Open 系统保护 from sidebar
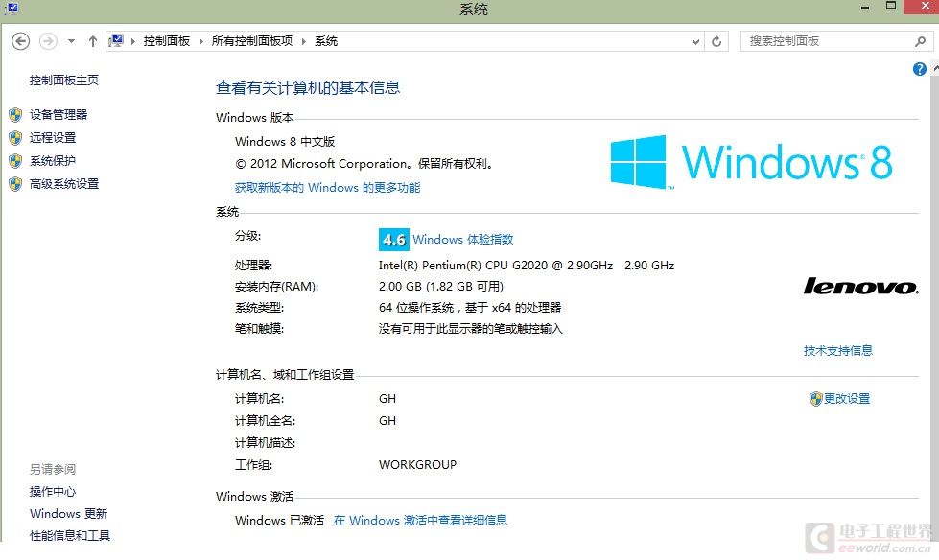 pos(53,160)
